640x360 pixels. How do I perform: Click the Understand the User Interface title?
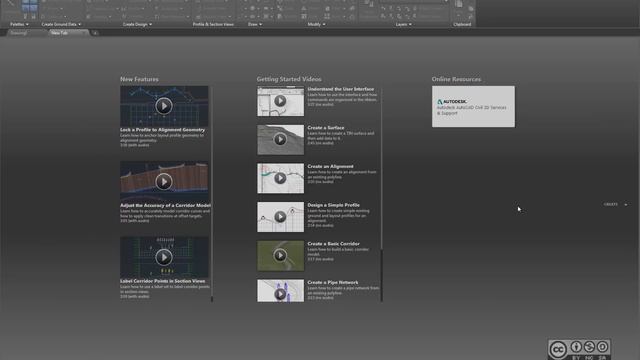340,89
